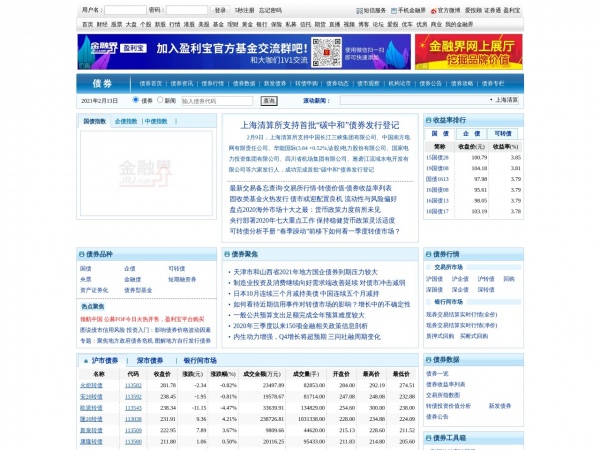The image size is (600, 450).
Task: Open the 日本10月连续三个月减持美债 link
Action: click(306, 293)
